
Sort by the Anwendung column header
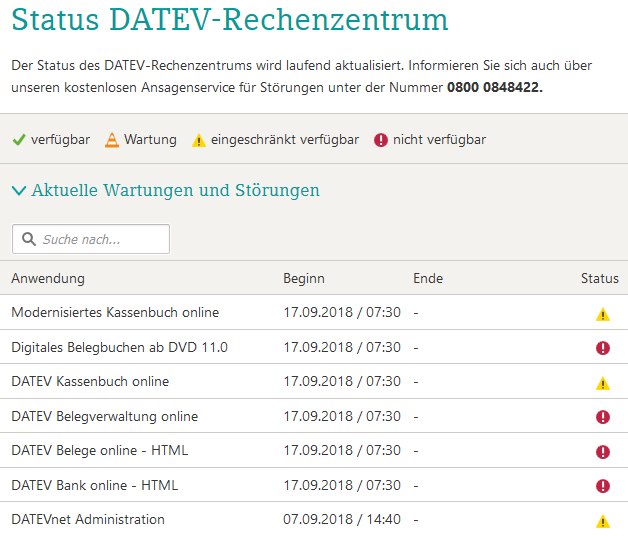(48, 278)
